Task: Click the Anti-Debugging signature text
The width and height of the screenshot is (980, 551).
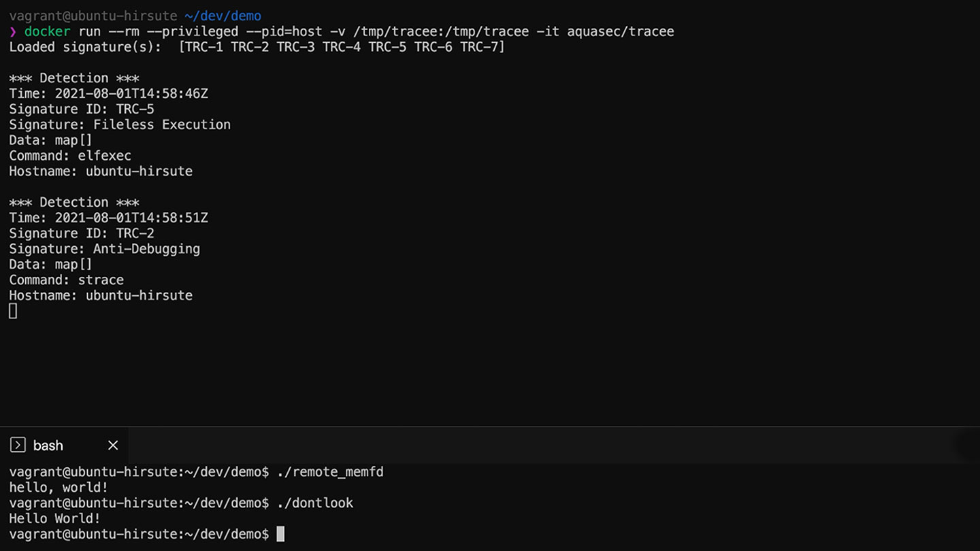Action: pyautogui.click(x=146, y=249)
